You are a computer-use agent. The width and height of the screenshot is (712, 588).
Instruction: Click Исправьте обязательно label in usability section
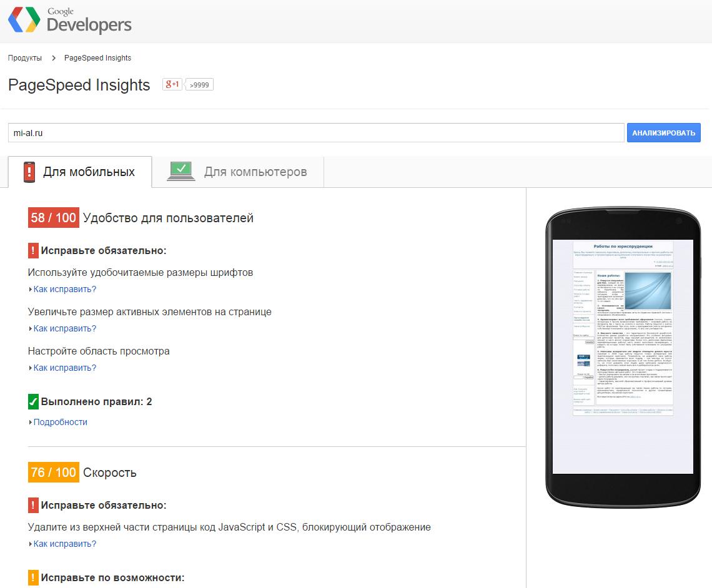point(104,250)
